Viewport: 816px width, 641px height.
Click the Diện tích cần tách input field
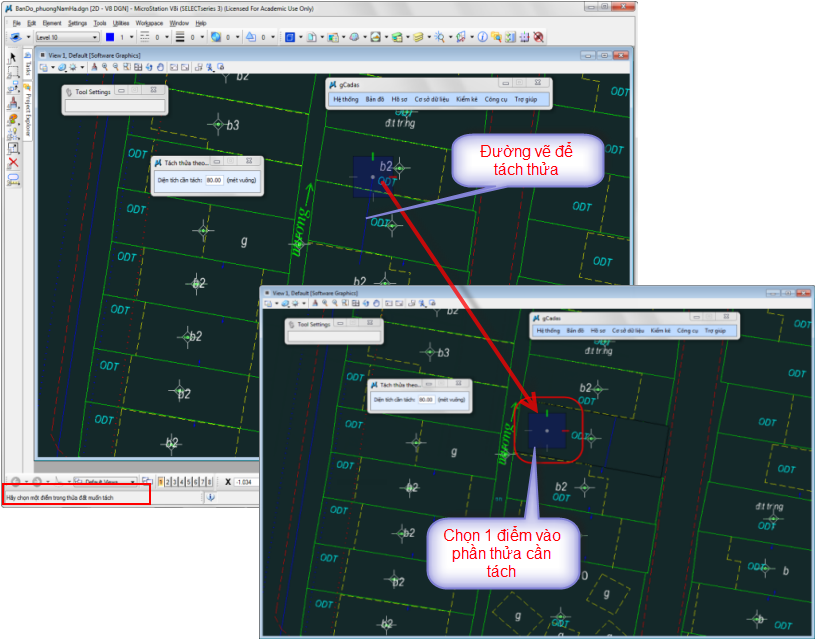pos(213,181)
